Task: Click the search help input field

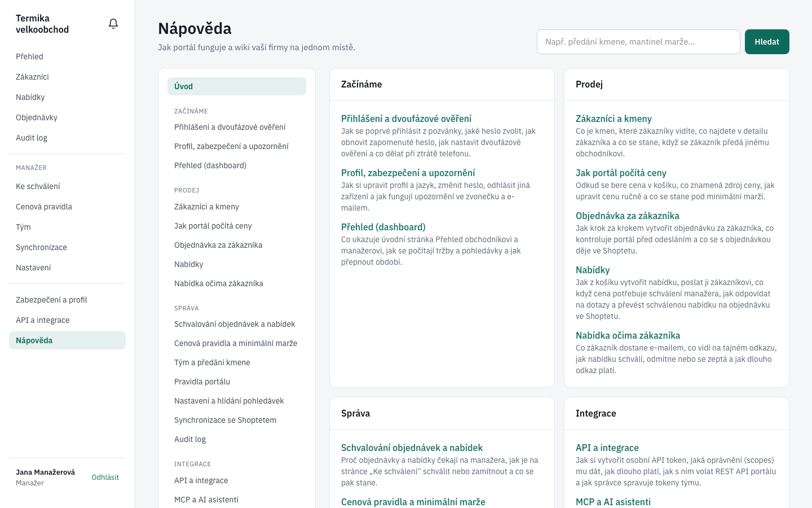Action: coord(638,42)
